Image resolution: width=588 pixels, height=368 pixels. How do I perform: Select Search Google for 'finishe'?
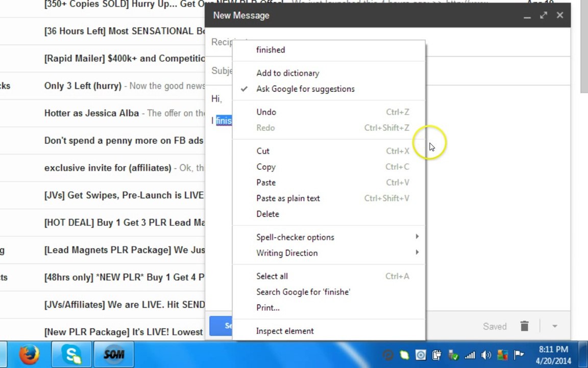click(x=329, y=292)
